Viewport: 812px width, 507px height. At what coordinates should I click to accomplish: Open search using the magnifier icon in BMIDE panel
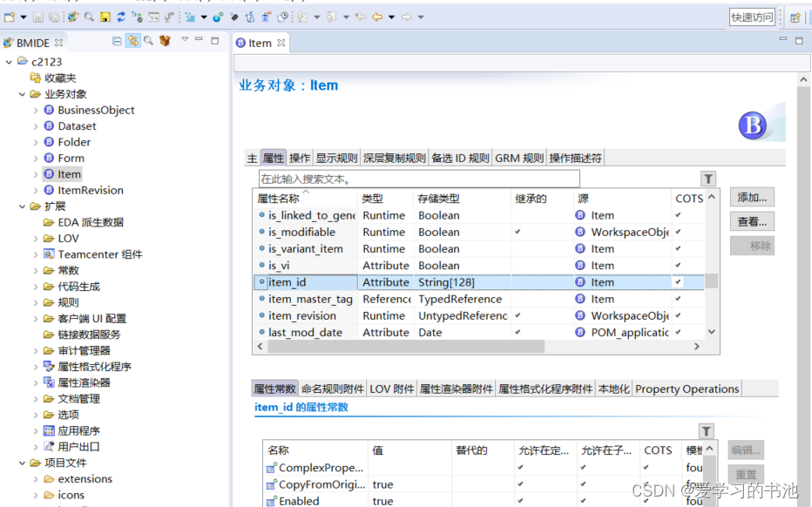click(x=148, y=41)
